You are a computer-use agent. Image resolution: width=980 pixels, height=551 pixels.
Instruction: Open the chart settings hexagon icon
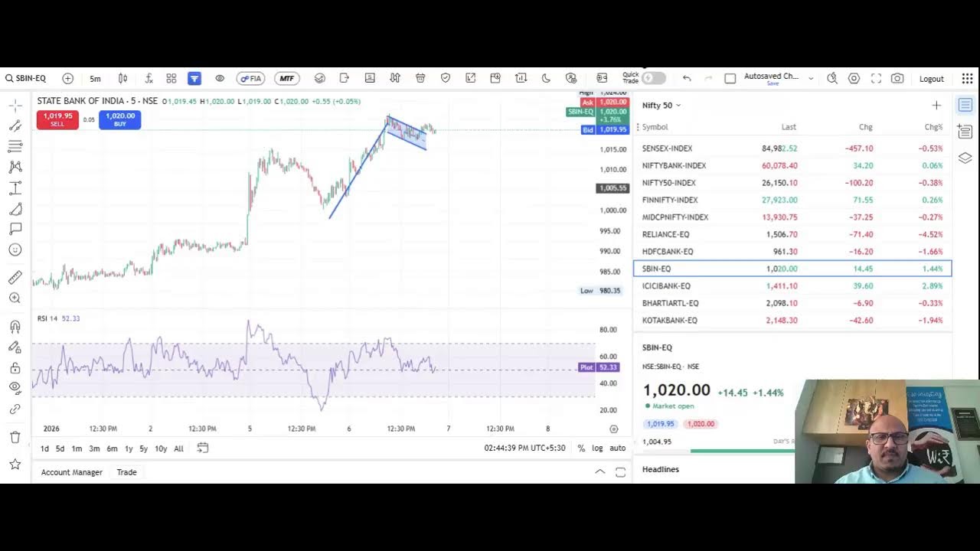854,78
